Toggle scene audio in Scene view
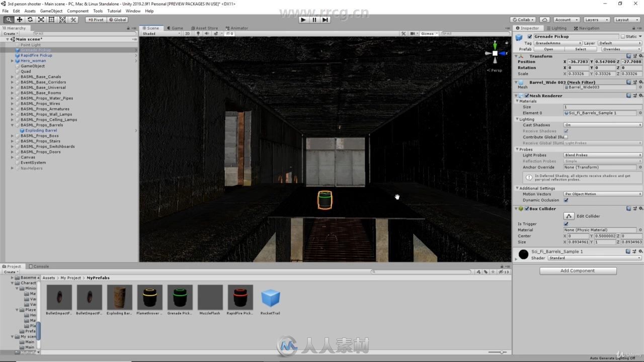The height and width of the screenshot is (362, 644). pyautogui.click(x=206, y=34)
